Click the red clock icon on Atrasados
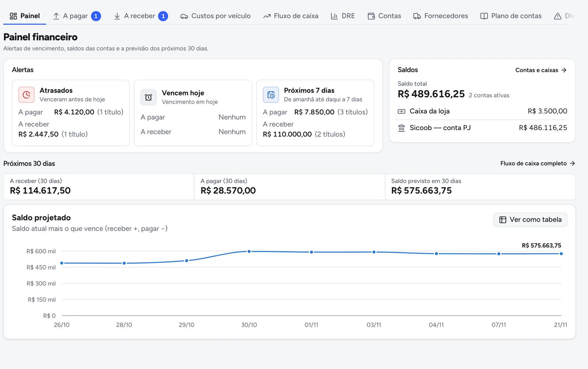The image size is (588, 369). click(26, 95)
